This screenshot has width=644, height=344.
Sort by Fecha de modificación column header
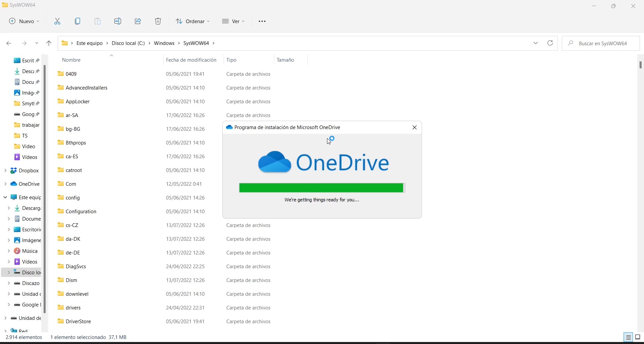click(x=191, y=60)
